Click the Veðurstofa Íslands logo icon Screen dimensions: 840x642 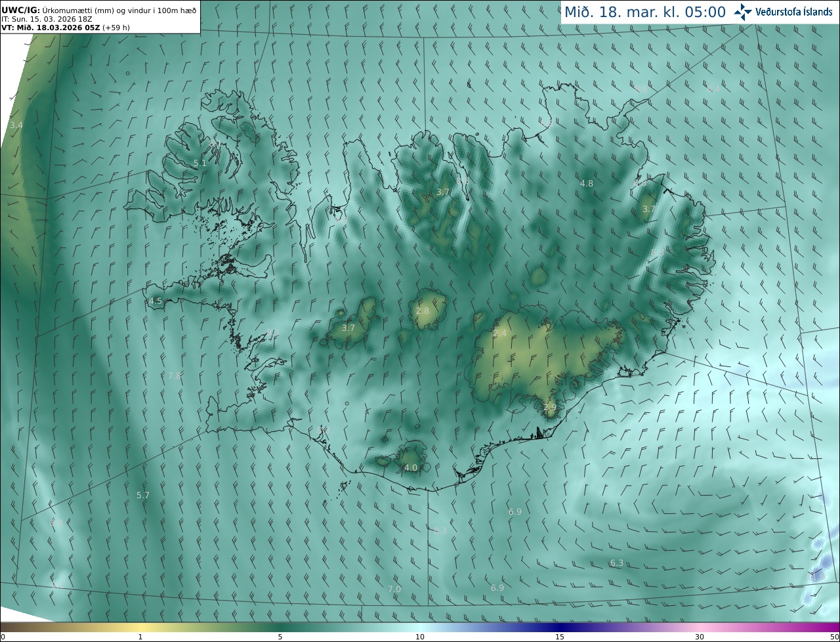tap(743, 12)
